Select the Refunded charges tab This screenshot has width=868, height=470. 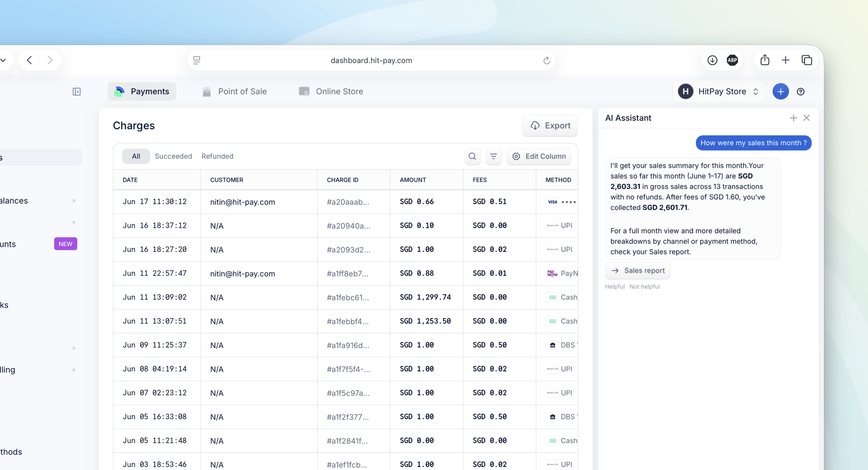coord(217,156)
